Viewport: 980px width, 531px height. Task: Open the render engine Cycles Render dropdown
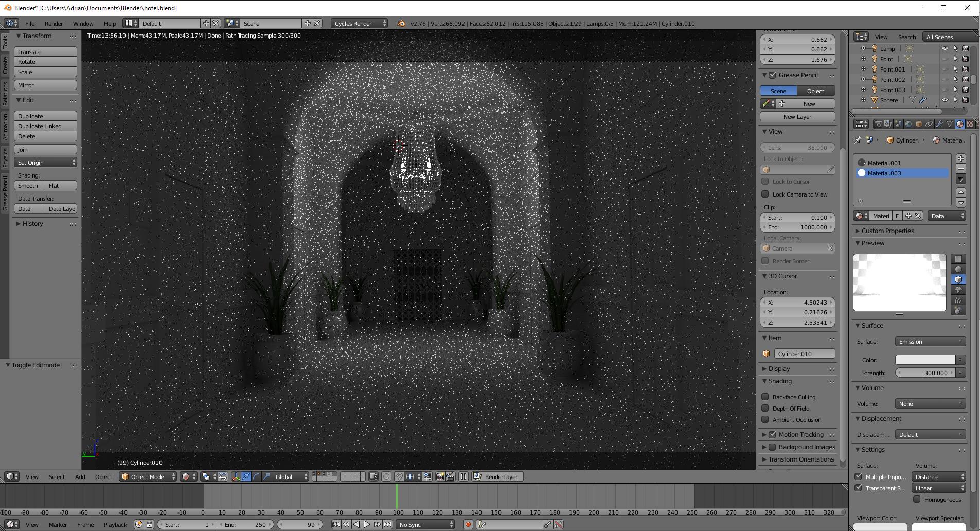tap(360, 23)
